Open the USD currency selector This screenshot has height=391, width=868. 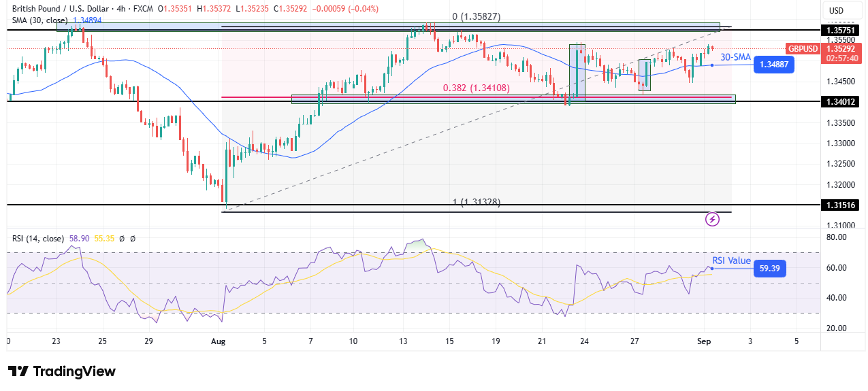[x=835, y=10]
